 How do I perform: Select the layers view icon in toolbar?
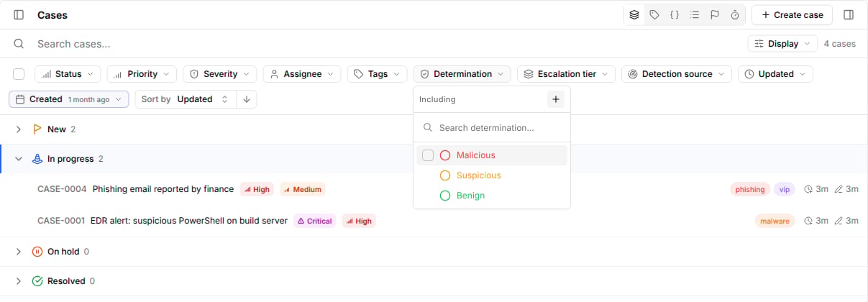[x=634, y=14]
